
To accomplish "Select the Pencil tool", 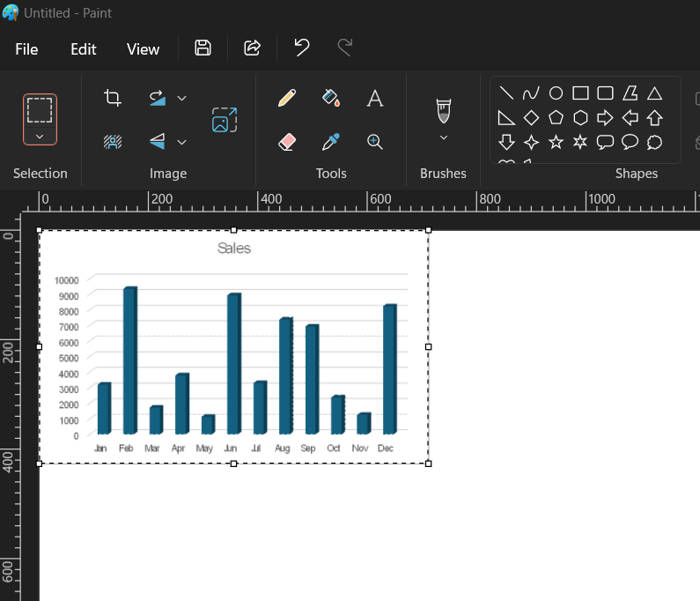I will 287,98.
